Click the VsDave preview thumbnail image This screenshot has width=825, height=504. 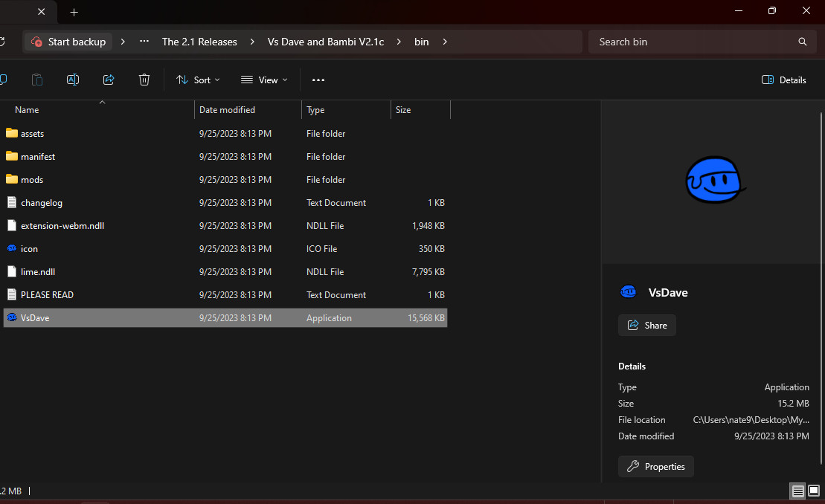[714, 180]
